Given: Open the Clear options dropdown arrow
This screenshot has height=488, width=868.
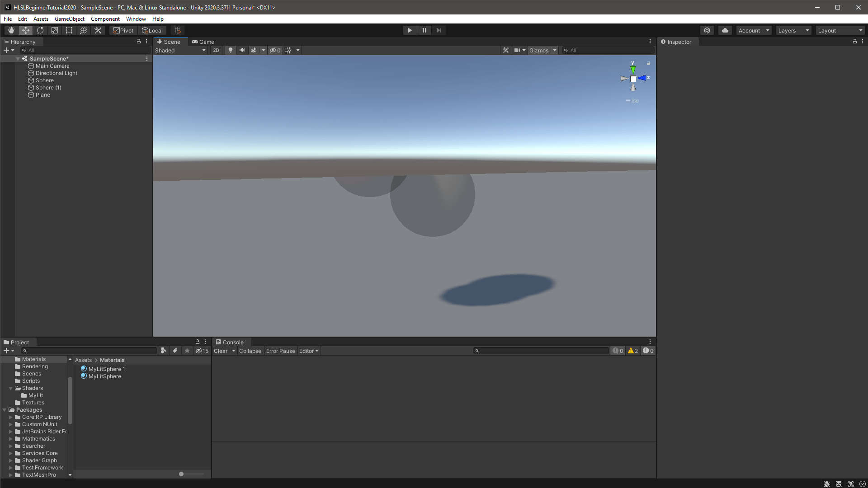Looking at the screenshot, I should (234, 351).
